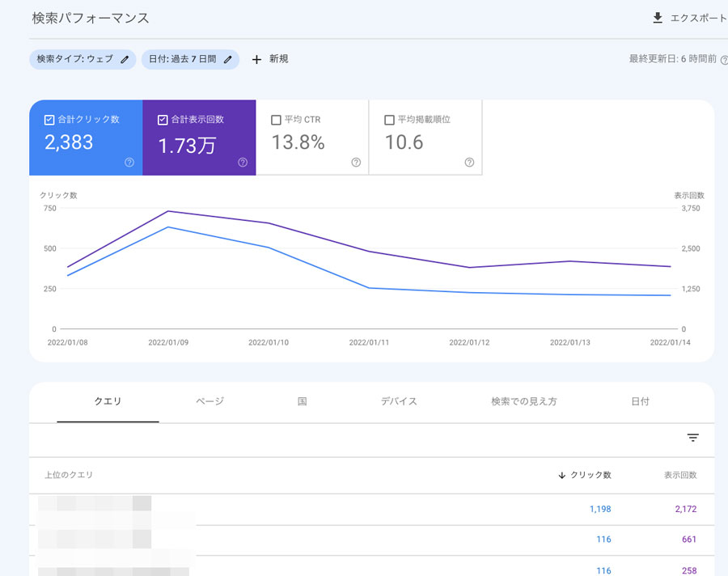Viewport: 728px width, 576px height.
Task: Open the table filter rows icon
Action: [692, 438]
